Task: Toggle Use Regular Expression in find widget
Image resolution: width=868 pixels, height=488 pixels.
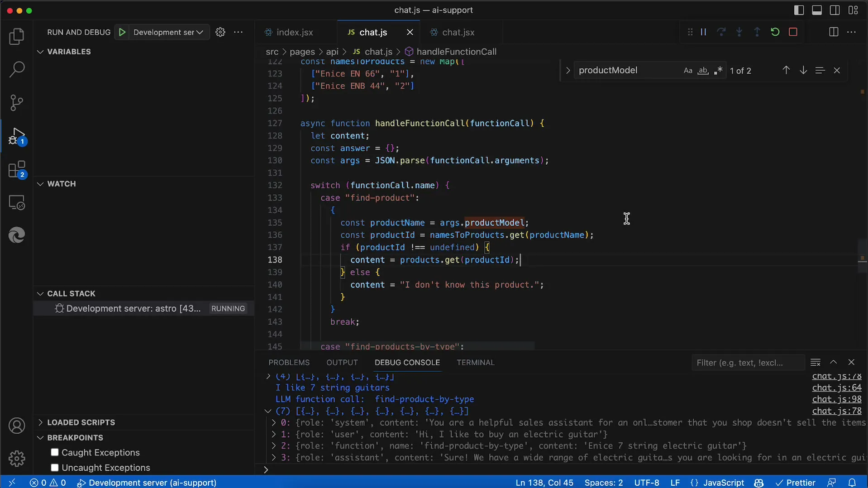Action: (718, 71)
